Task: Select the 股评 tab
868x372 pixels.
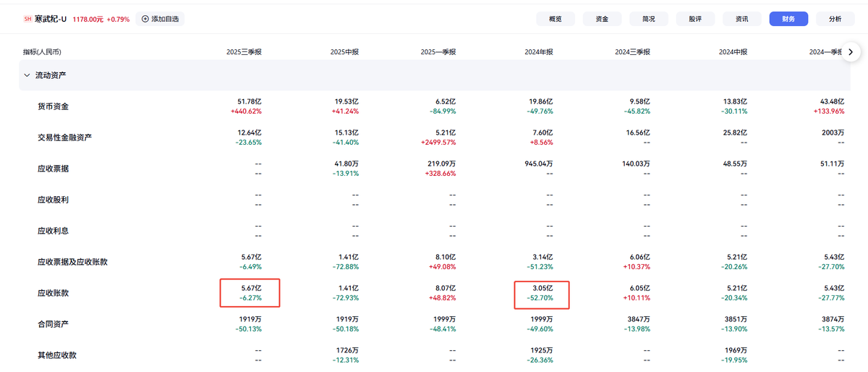Action: (695, 20)
